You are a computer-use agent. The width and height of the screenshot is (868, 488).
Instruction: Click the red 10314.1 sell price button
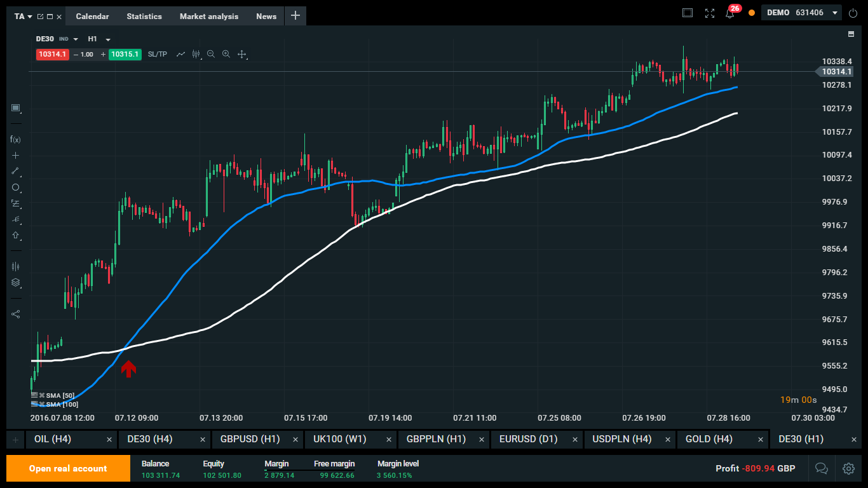52,55
